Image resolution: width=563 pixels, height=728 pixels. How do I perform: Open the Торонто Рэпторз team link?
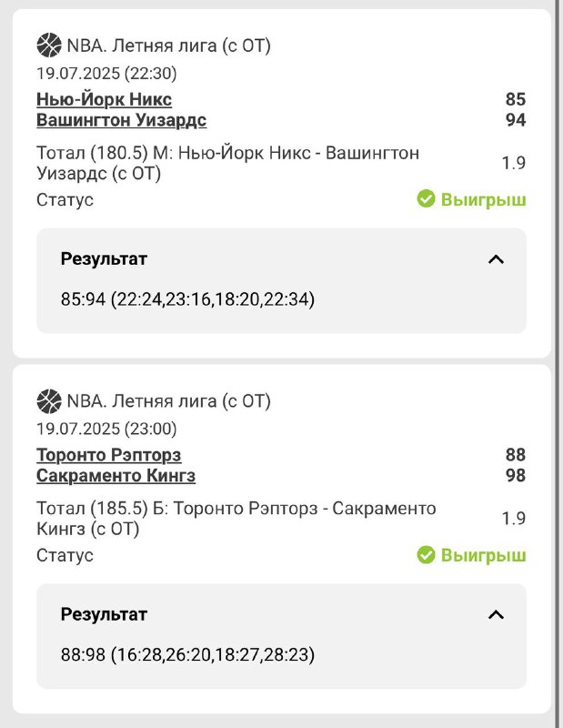point(108,455)
